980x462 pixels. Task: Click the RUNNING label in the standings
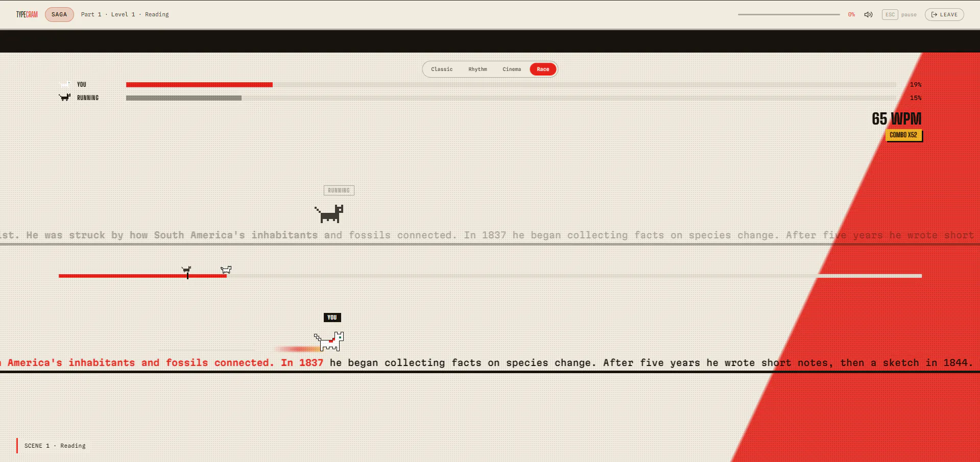coord(88,98)
